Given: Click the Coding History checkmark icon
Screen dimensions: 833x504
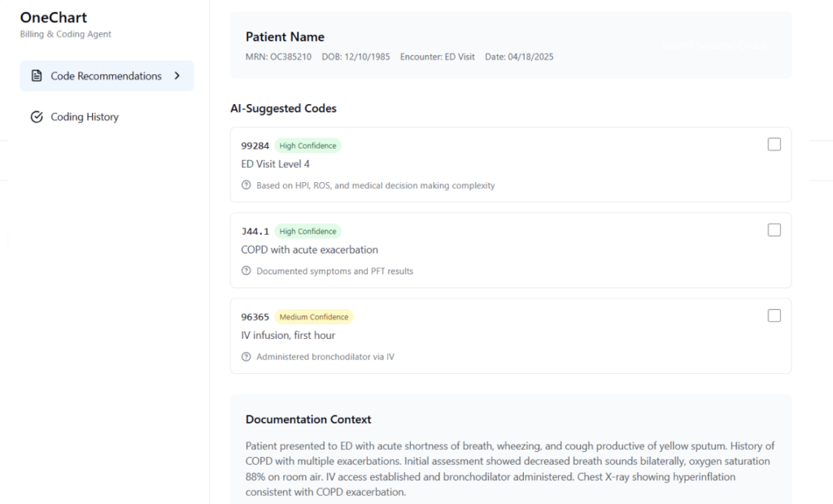Looking at the screenshot, I should point(37,117).
